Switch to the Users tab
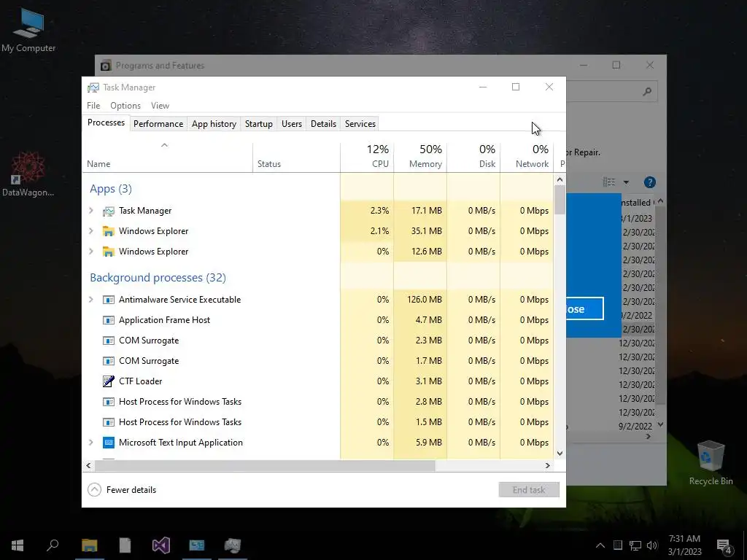 (x=292, y=124)
